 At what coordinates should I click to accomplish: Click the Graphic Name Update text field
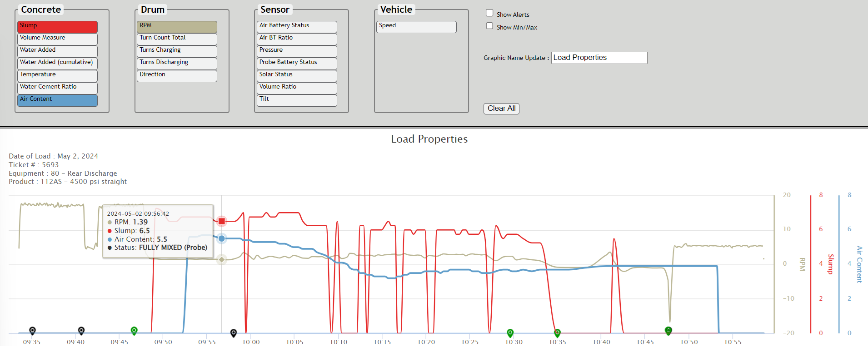pyautogui.click(x=599, y=58)
